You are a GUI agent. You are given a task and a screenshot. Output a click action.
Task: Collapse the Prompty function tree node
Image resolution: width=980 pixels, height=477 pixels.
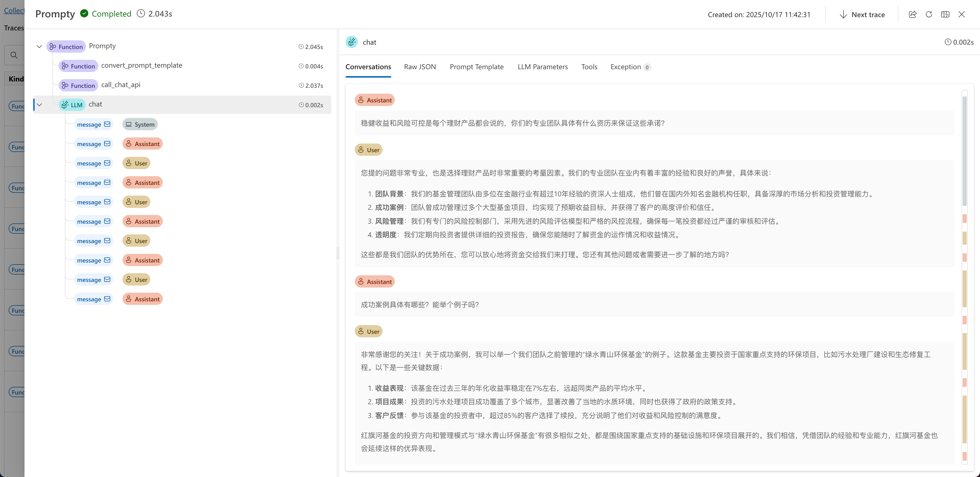pyautogui.click(x=39, y=46)
